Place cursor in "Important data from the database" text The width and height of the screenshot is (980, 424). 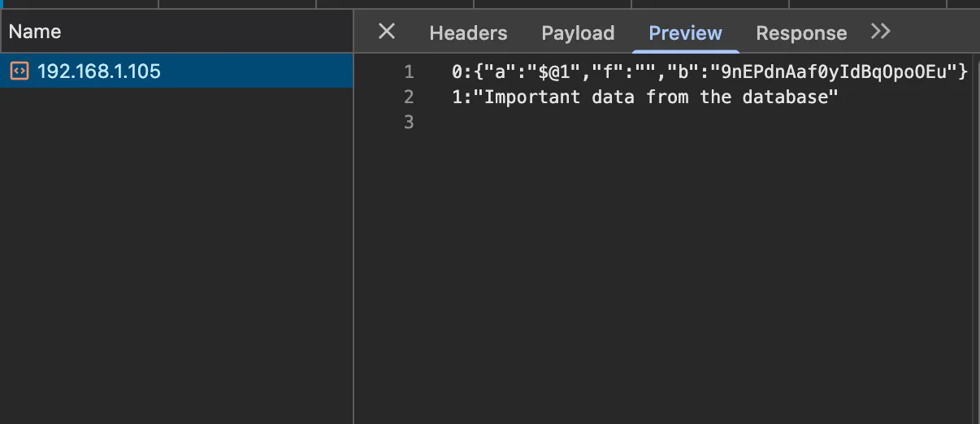(x=661, y=97)
